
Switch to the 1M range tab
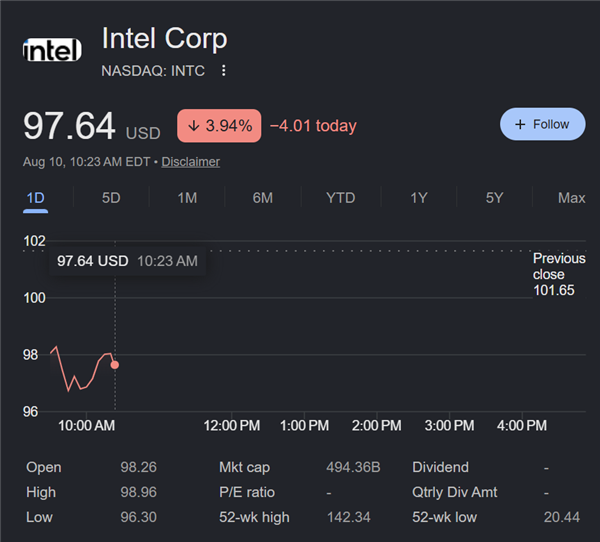(x=187, y=198)
